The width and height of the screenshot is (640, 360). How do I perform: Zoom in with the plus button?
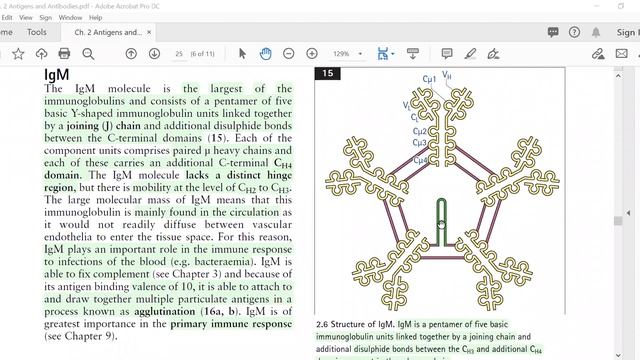pos(312,53)
